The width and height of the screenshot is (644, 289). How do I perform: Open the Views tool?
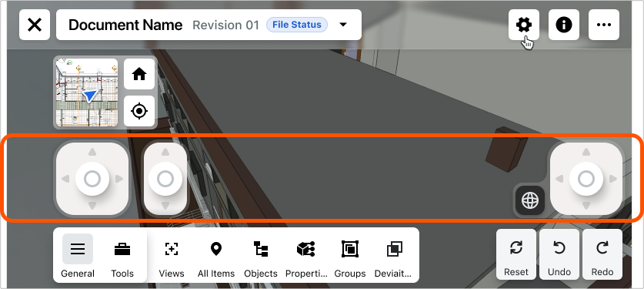172,256
